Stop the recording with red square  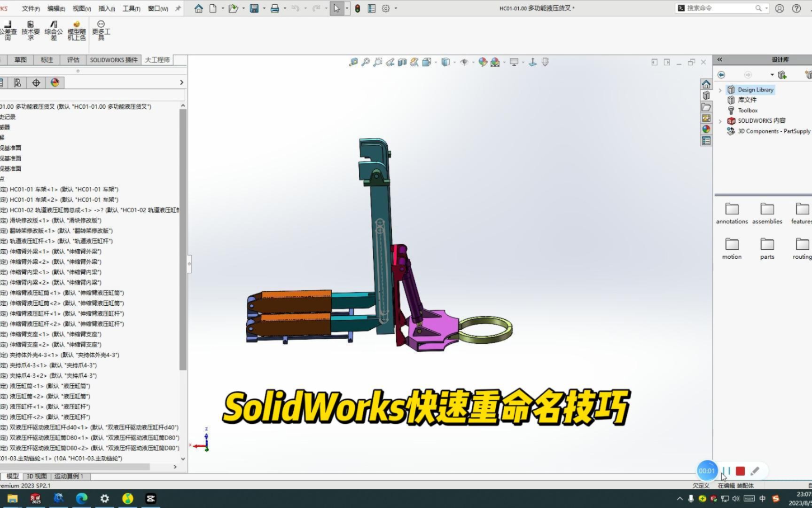coord(741,471)
